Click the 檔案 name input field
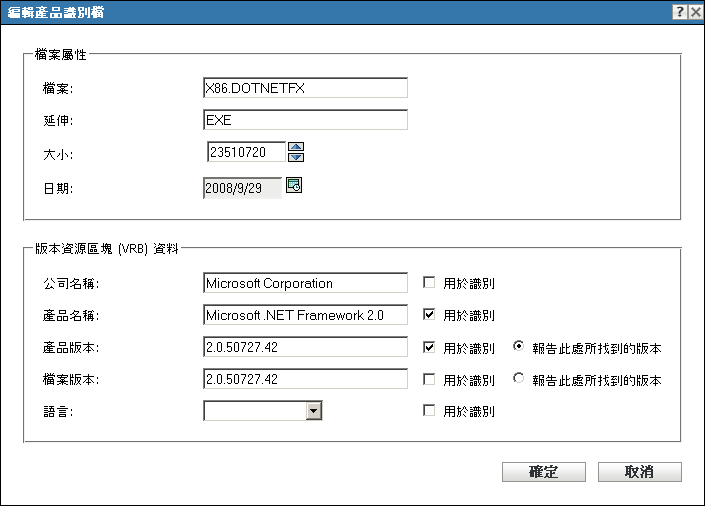Screen dimensions: 705x506 (305, 88)
